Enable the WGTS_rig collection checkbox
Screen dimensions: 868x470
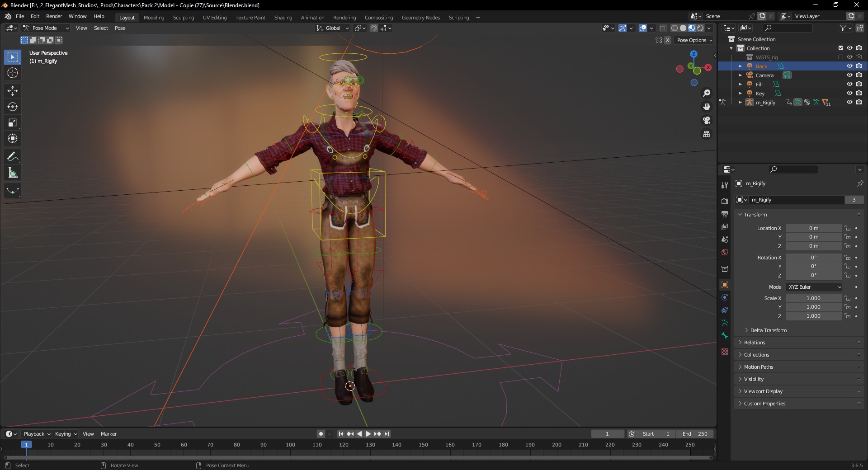pos(841,57)
